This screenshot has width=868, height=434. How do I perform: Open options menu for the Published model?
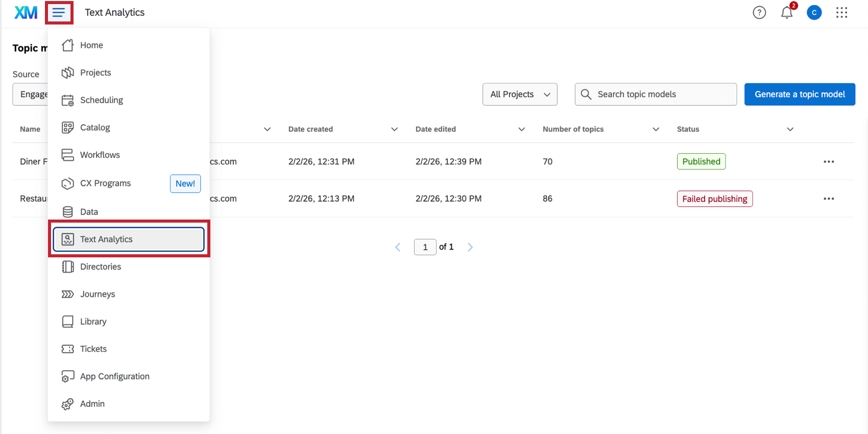pyautogui.click(x=828, y=162)
